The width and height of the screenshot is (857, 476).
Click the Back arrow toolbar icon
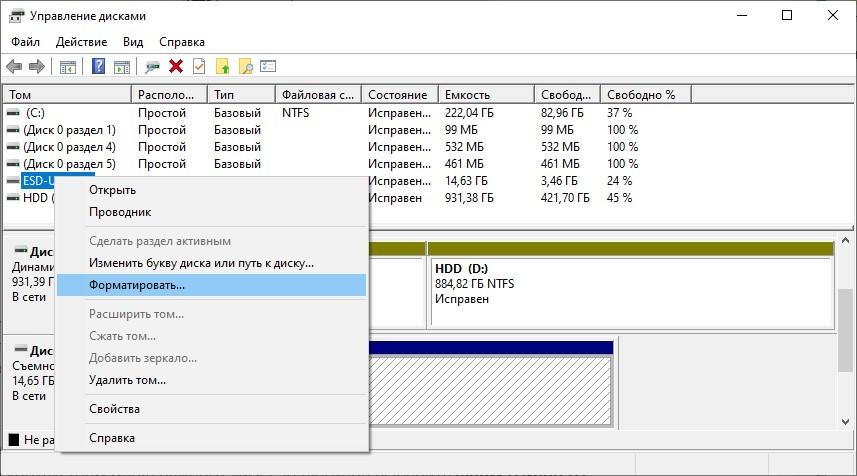pyautogui.click(x=14, y=67)
